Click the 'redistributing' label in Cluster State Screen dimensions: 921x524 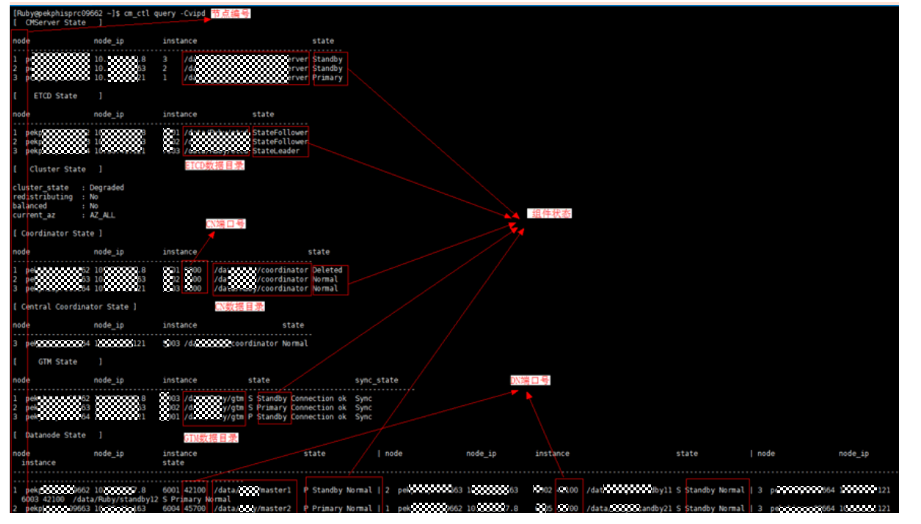tap(43, 197)
